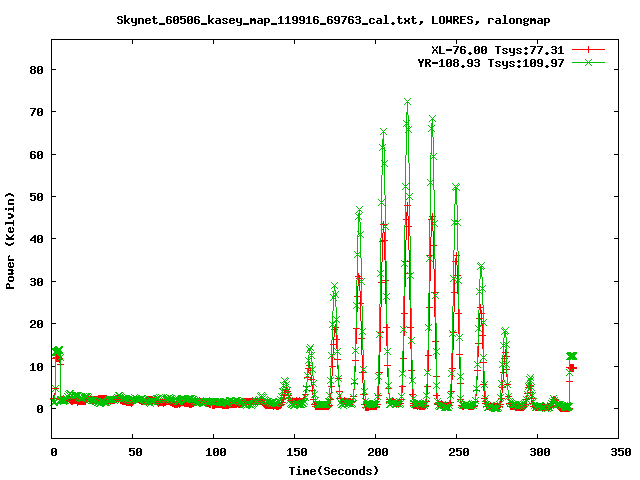640x480 pixels.
Task: Click the y-axis tick label 80
Action: pos(36,70)
